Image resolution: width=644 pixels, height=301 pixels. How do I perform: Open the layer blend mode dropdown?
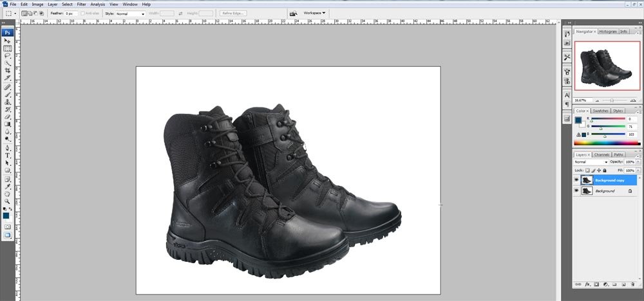(x=591, y=162)
